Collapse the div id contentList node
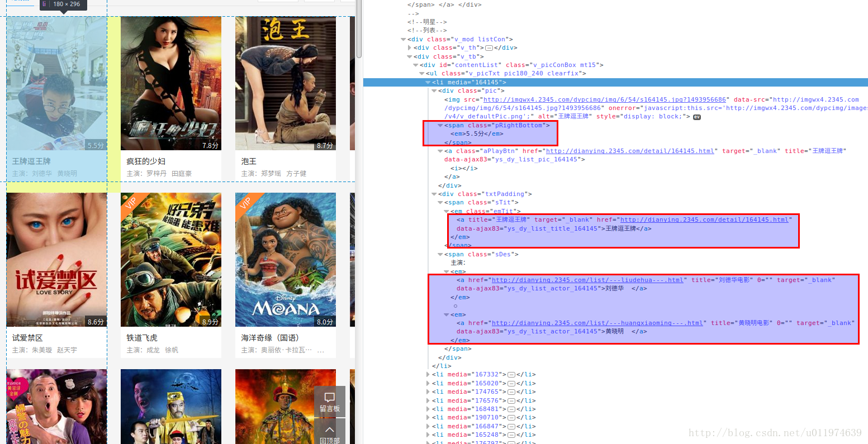The height and width of the screenshot is (444, 868). pos(416,65)
